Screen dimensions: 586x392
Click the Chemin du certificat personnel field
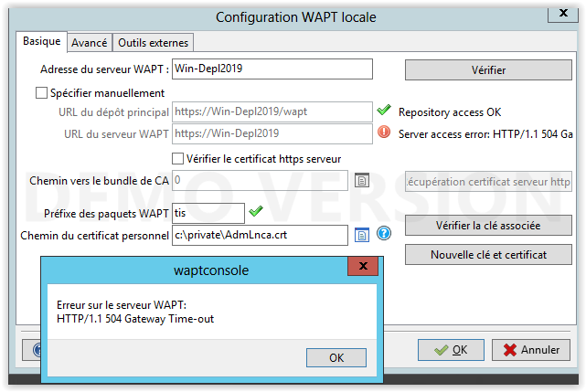click(x=260, y=235)
